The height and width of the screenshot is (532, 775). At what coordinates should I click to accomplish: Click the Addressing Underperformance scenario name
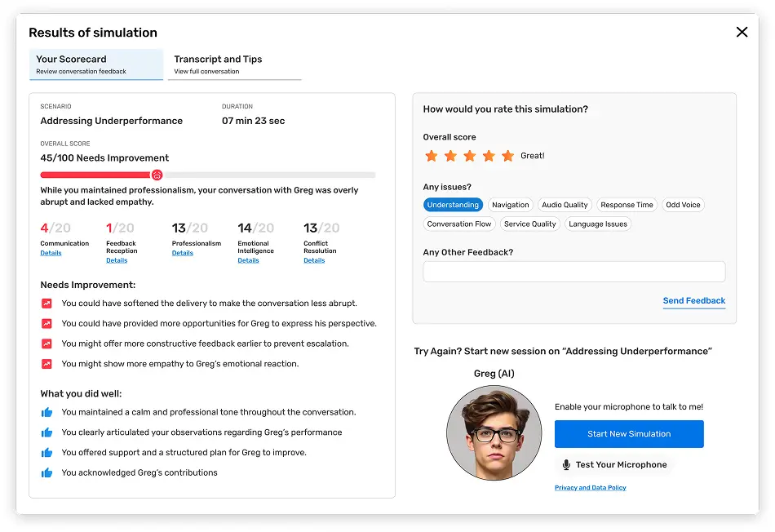(x=112, y=121)
